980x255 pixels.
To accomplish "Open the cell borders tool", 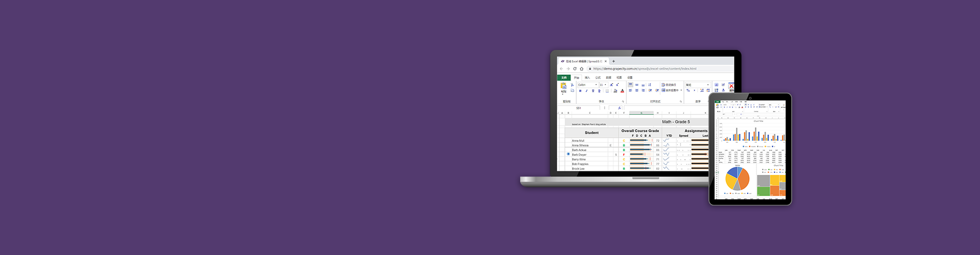I will point(607,91).
